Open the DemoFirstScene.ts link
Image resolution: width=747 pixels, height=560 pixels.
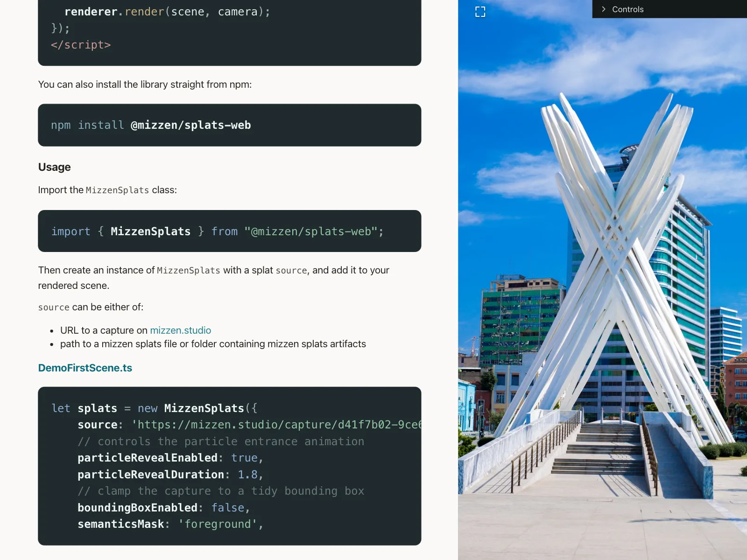85,368
